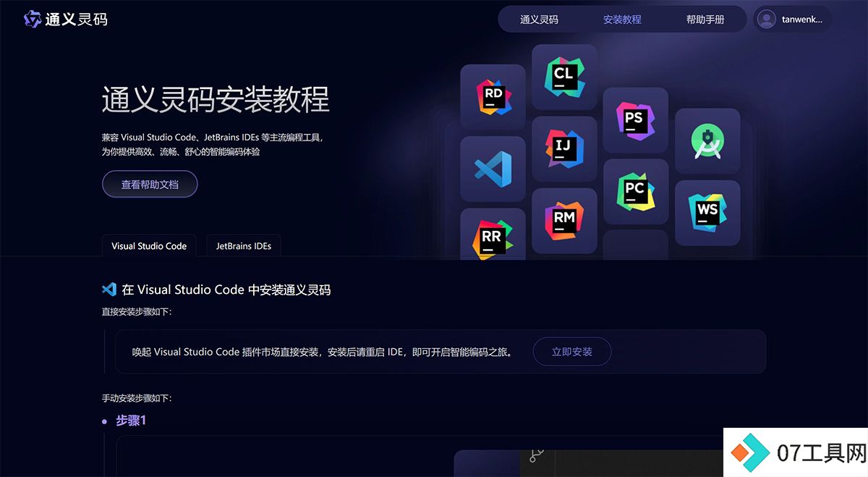The height and width of the screenshot is (477, 868).
Task: Click the user avatar icon
Action: 767,20
